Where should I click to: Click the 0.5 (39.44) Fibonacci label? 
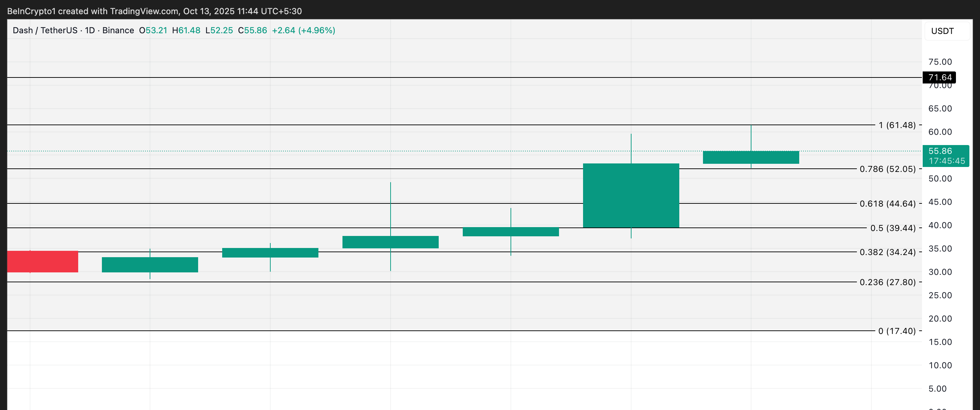coord(893,228)
